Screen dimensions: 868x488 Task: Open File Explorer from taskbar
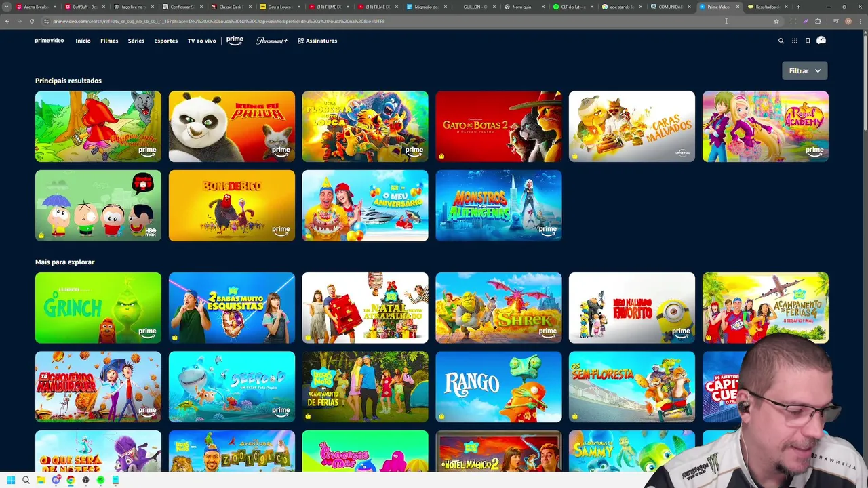tap(41, 480)
